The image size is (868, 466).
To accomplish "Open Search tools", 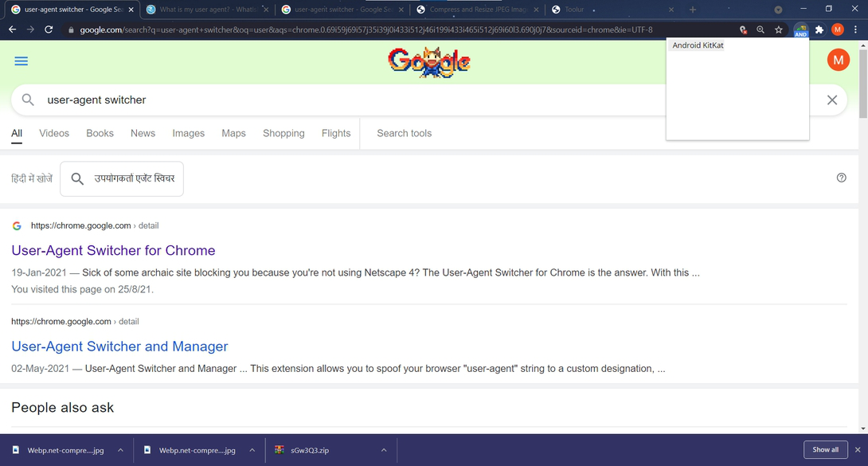I will pyautogui.click(x=404, y=133).
